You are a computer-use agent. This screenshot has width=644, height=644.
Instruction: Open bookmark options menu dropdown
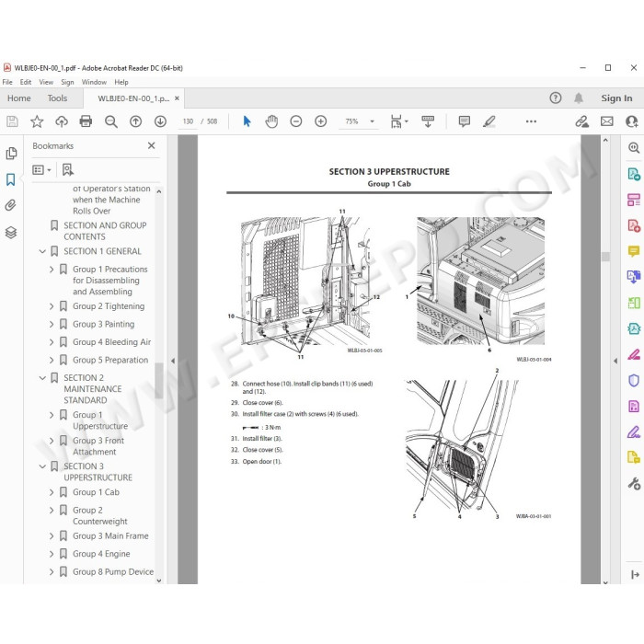pos(41,169)
